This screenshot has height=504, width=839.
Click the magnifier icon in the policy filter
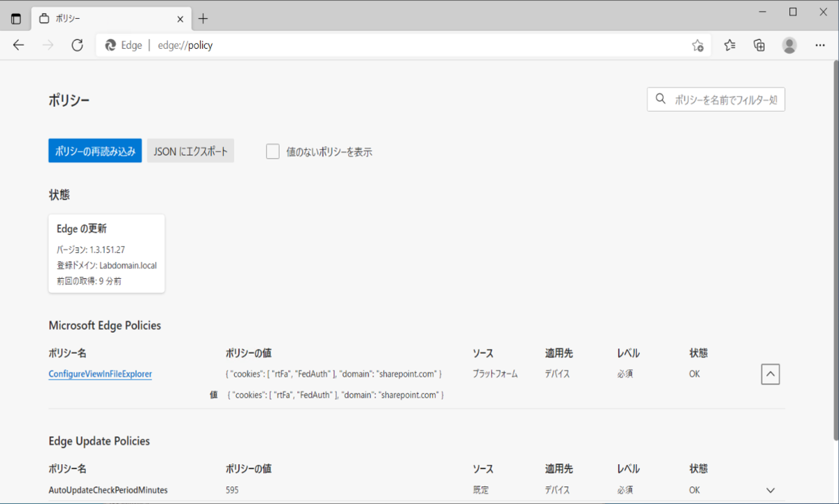pyautogui.click(x=661, y=99)
